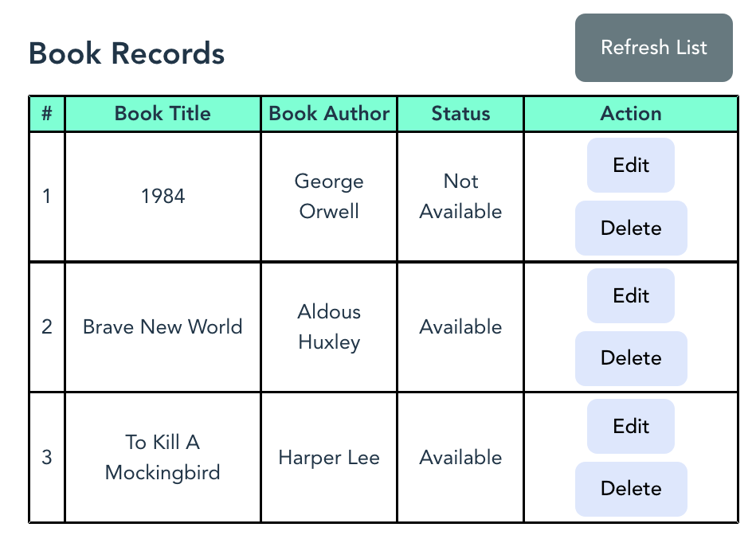Click the George Orwell author cell
756x535 pixels.
point(329,197)
